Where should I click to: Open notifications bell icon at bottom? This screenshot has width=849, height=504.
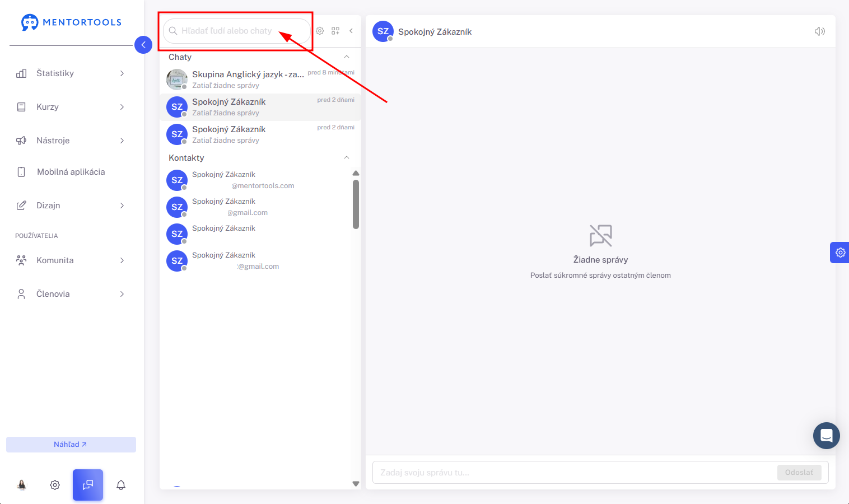pos(121,485)
